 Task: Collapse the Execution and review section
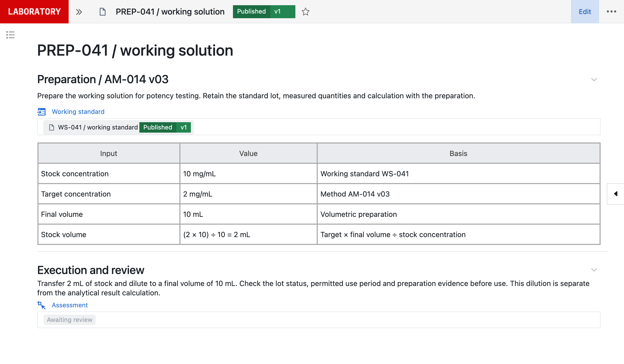click(594, 270)
